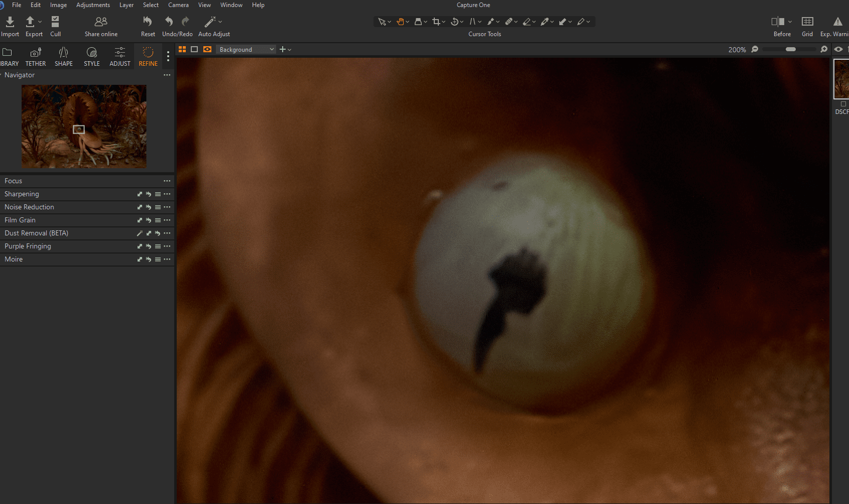Click the Export icon

point(30,22)
